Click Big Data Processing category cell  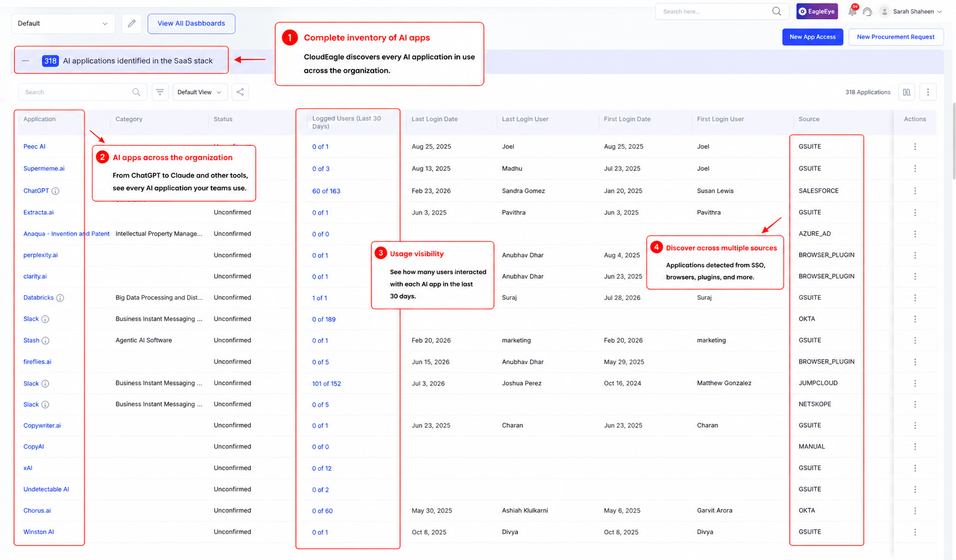(x=159, y=297)
